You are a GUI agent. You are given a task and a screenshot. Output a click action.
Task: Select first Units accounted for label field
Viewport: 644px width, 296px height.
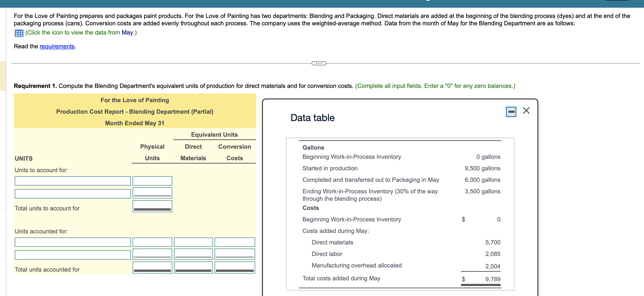point(73,242)
